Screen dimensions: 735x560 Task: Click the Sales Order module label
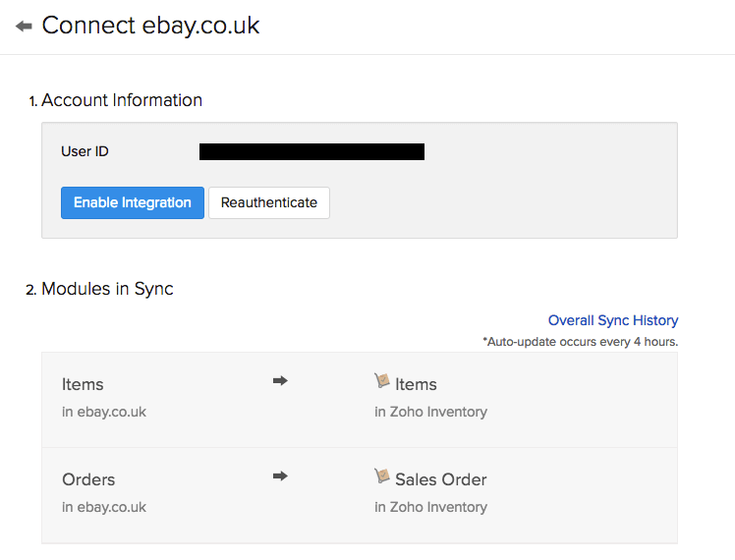(440, 479)
